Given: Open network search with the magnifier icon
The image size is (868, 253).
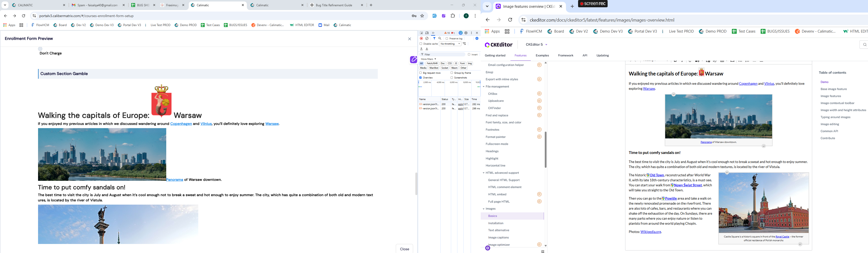Looking at the screenshot, I should point(440,38).
